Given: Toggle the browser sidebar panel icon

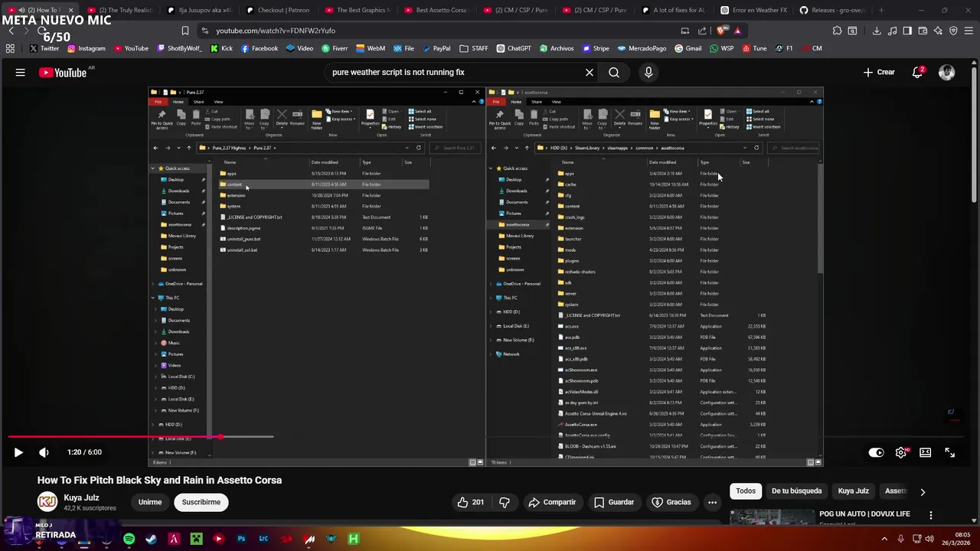Looking at the screenshot, I should pyautogui.click(x=907, y=31).
